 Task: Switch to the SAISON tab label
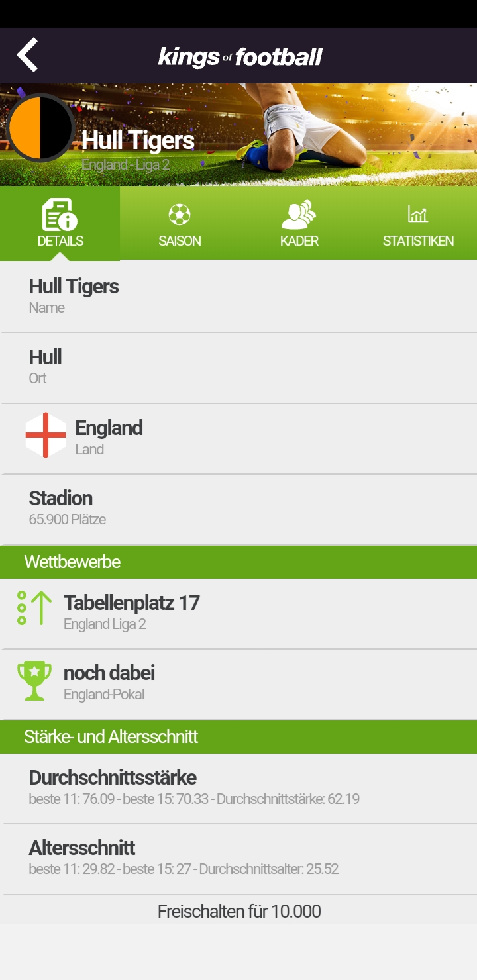point(180,241)
